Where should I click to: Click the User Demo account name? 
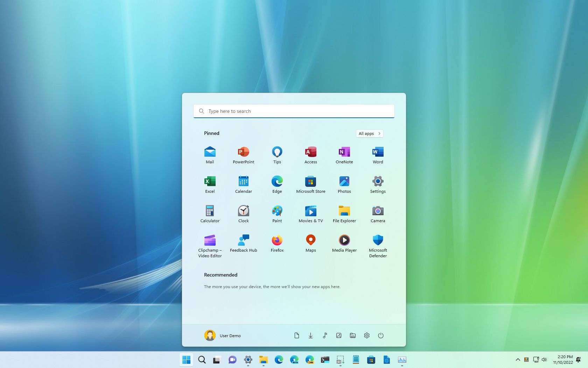(x=230, y=335)
